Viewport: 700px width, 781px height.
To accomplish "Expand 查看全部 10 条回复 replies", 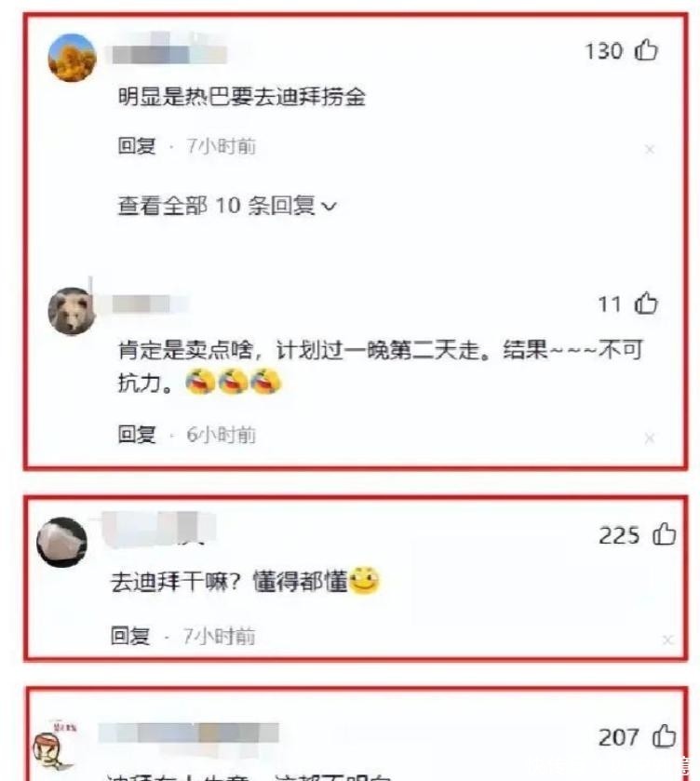I will pyautogui.click(x=227, y=205).
